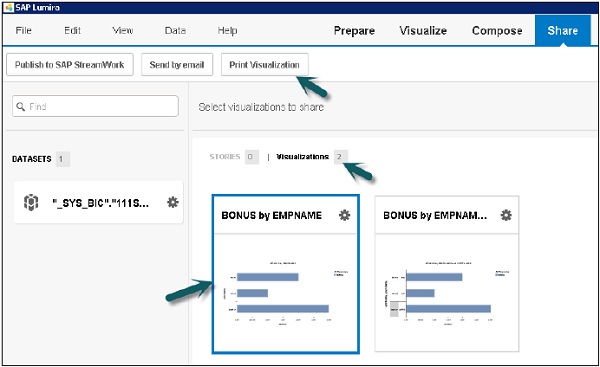Focus the Find search field

(95, 106)
